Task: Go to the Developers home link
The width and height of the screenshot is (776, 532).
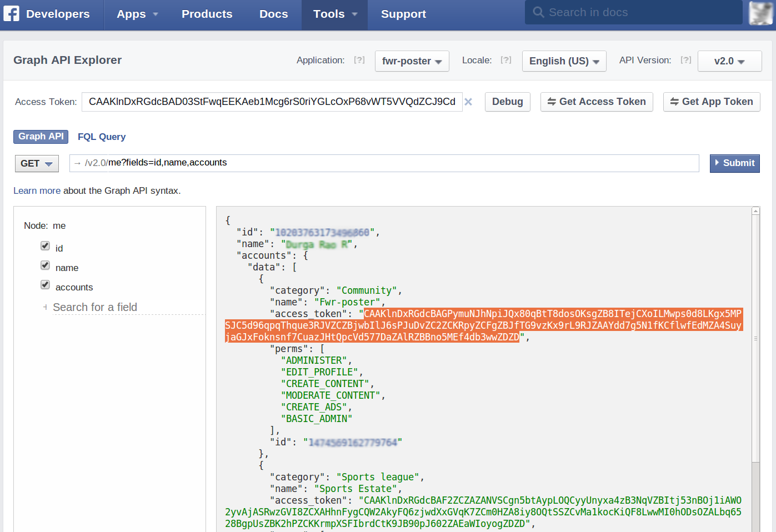Action: pos(58,14)
